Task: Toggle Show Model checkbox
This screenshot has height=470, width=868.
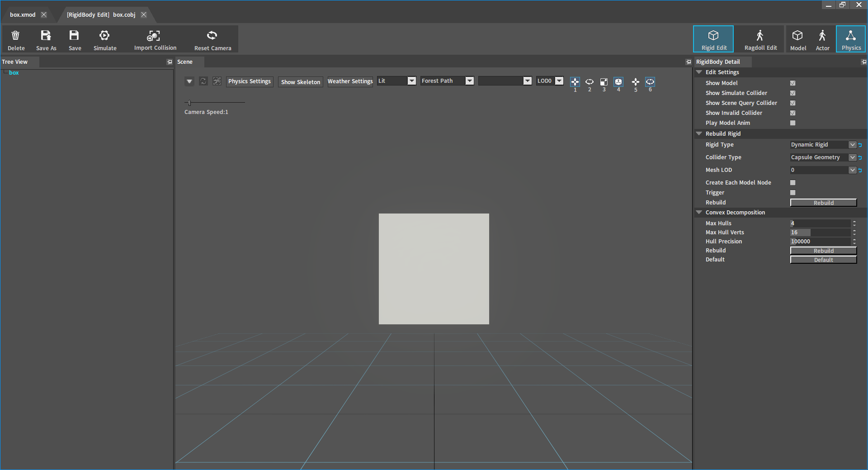Action: point(793,83)
